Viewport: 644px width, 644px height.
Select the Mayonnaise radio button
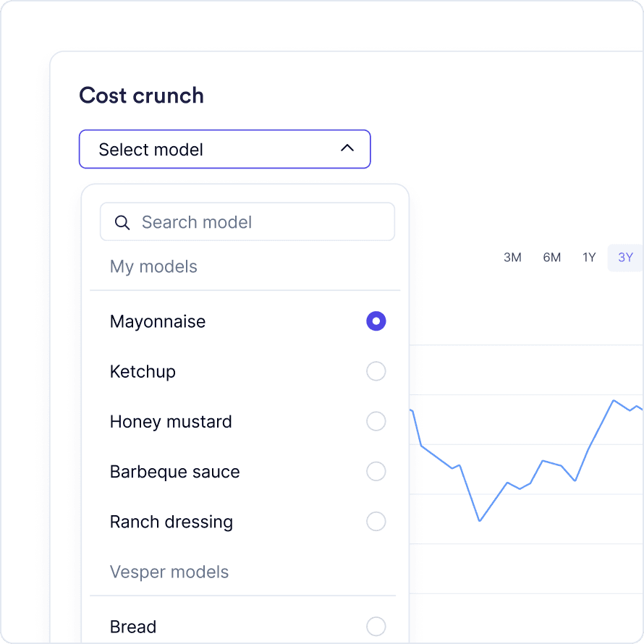coord(376,321)
